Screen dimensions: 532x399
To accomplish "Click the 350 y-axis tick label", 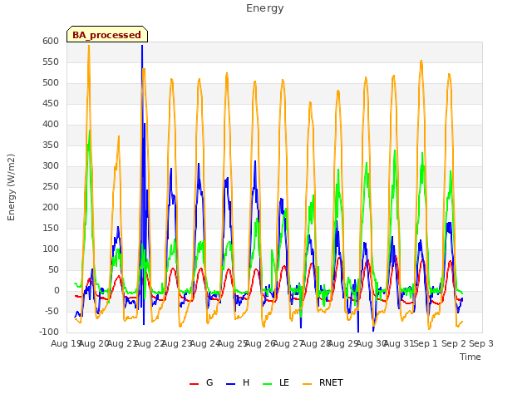I will click(x=51, y=145).
